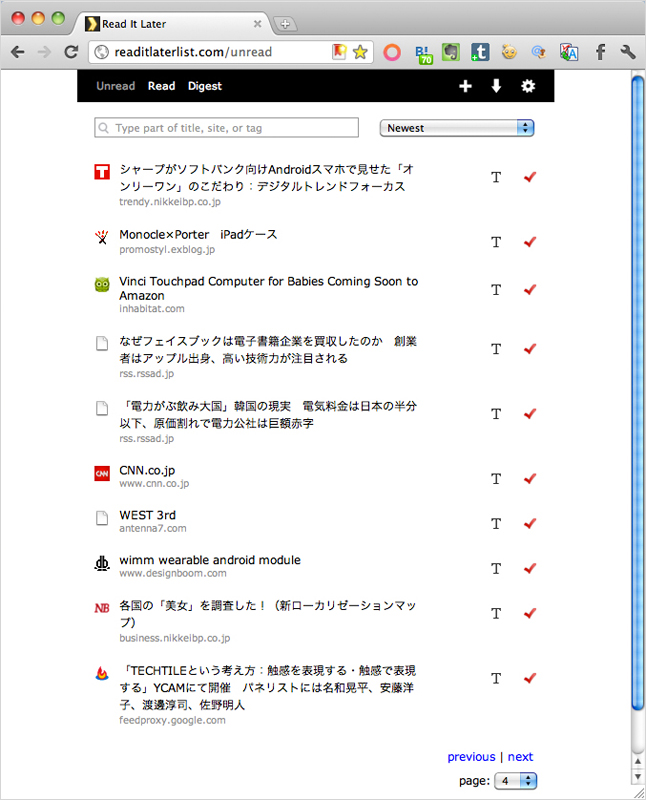Click the plus icon to add an item
The height and width of the screenshot is (800, 646).
[x=465, y=87]
